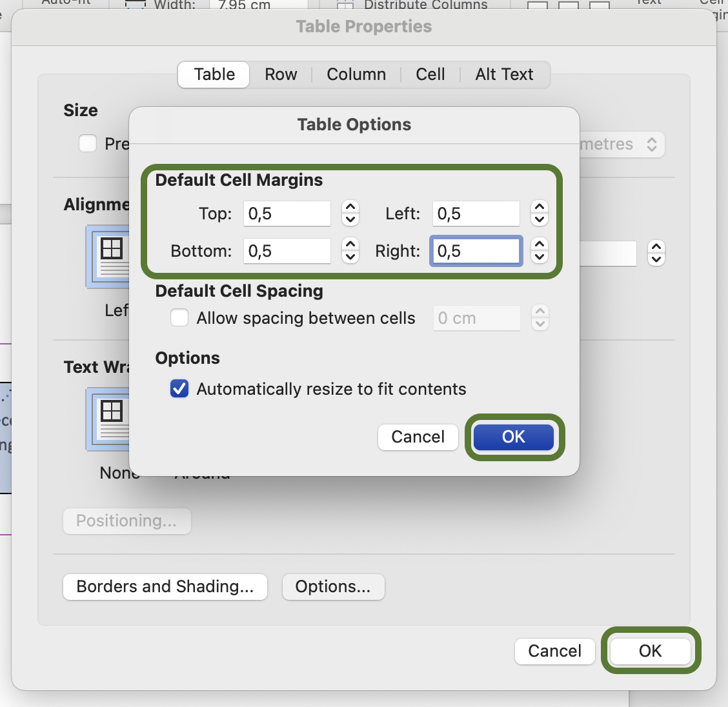
Task: Select the Left alignment table icon
Action: click(x=108, y=257)
